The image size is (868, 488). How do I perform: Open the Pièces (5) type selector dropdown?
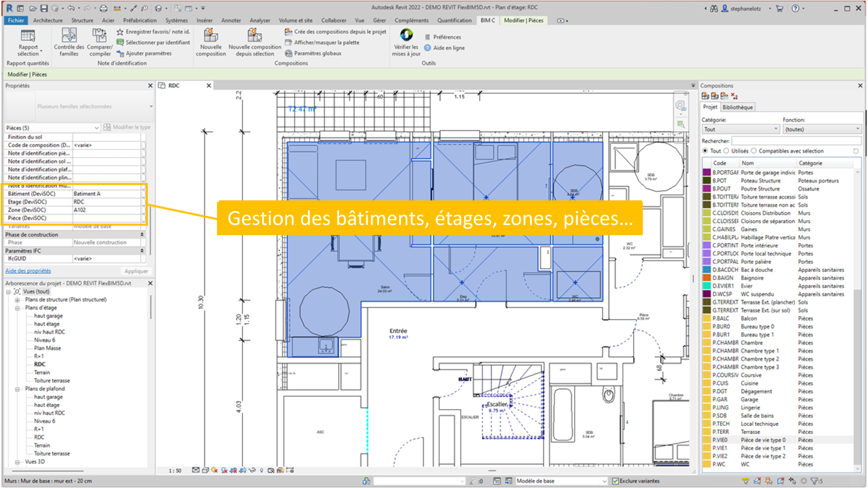52,128
